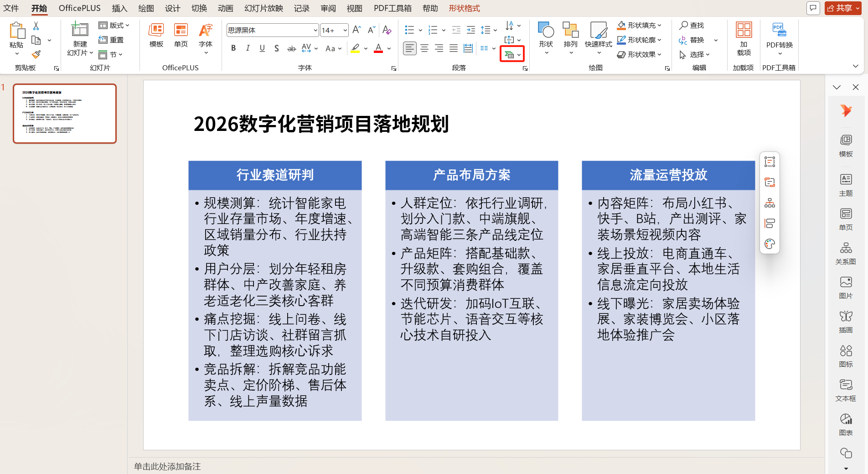Toggle Underline formatting
This screenshot has height=474, width=868.
pos(262,48)
